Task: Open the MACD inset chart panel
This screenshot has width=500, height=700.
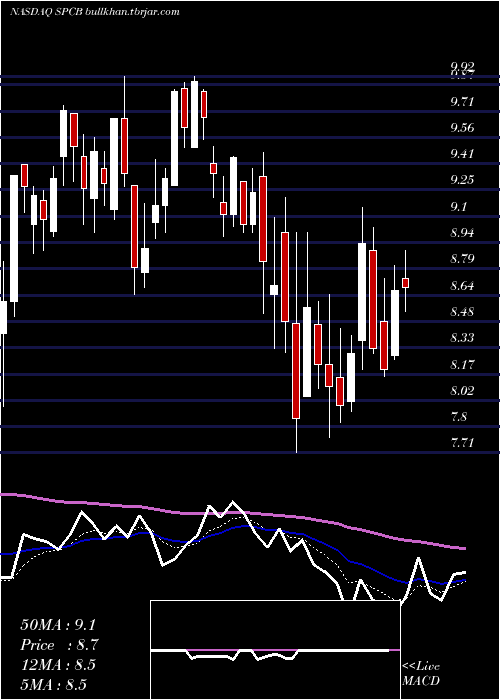Action: [x=275, y=650]
